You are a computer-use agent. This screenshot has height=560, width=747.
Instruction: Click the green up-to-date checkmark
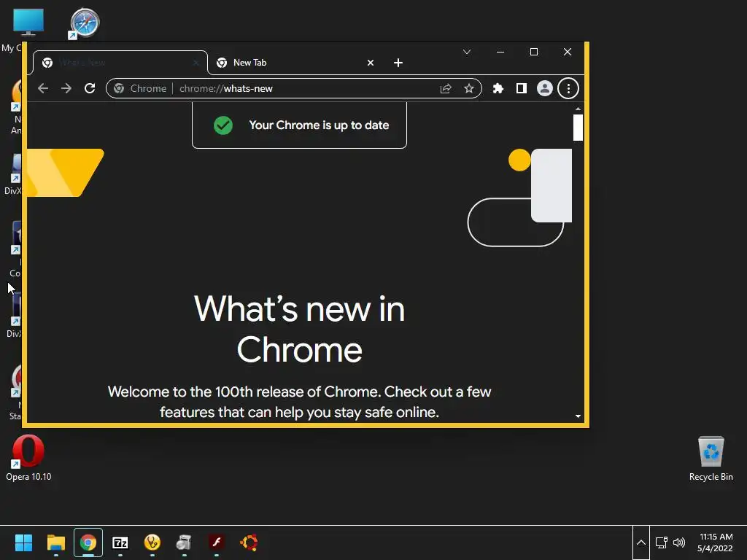pos(223,125)
